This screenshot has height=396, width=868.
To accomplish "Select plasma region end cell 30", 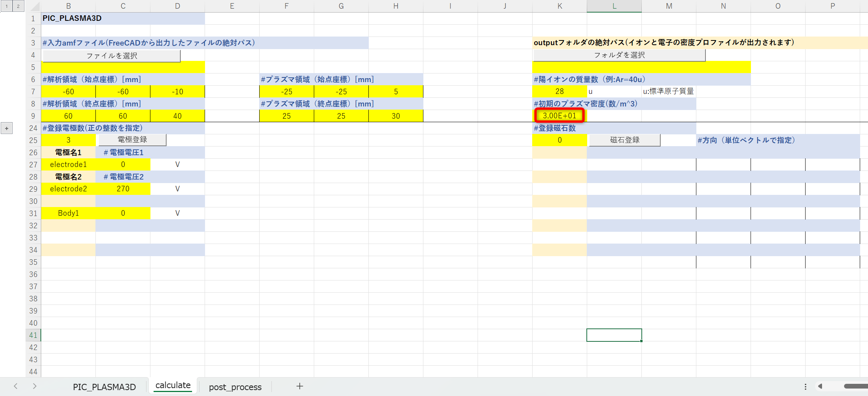I will [x=396, y=116].
